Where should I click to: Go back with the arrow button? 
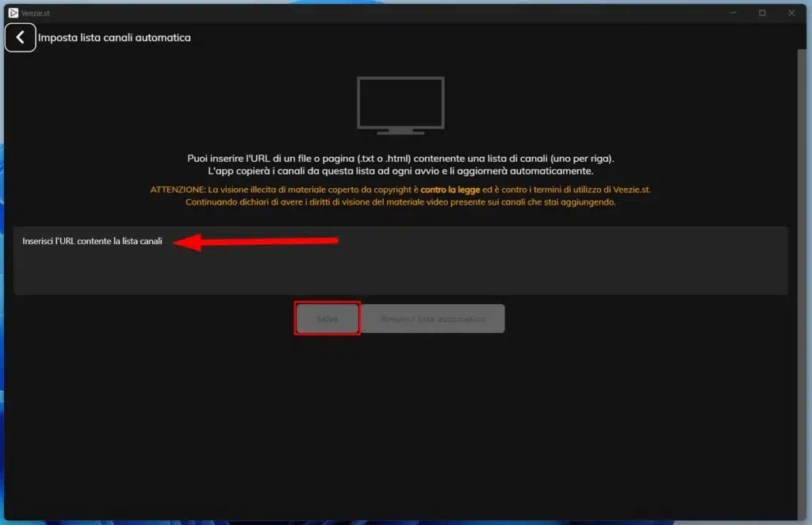click(20, 37)
